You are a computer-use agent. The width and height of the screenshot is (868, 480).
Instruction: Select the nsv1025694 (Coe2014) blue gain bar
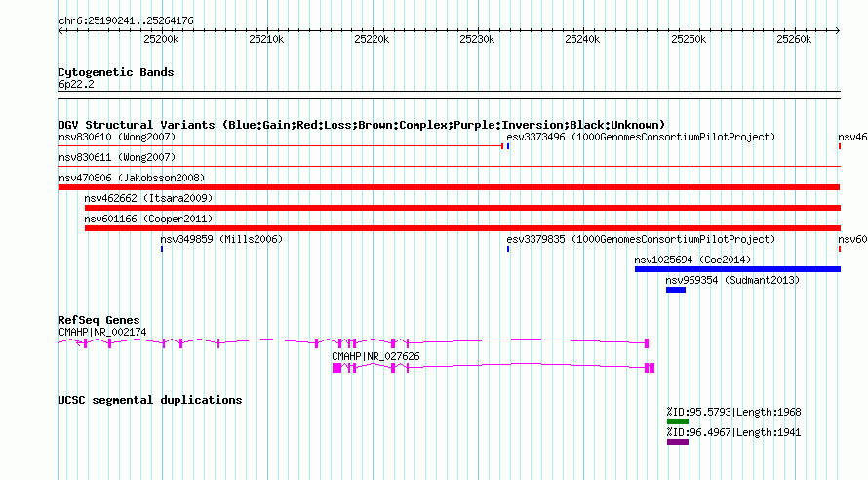tap(737, 269)
